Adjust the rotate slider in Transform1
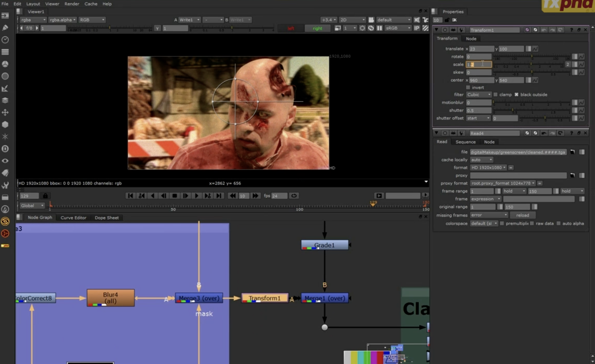The height and width of the screenshot is (364, 595). click(x=532, y=57)
